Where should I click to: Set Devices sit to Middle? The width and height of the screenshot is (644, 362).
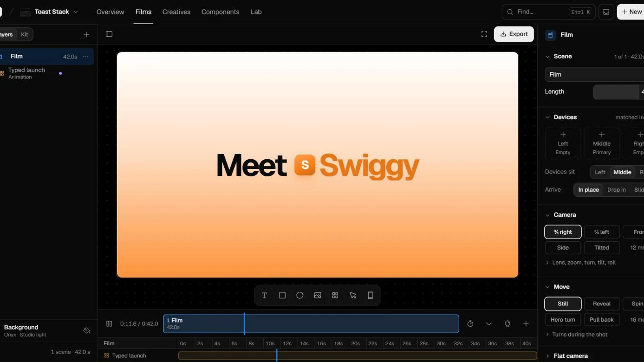coord(622,172)
